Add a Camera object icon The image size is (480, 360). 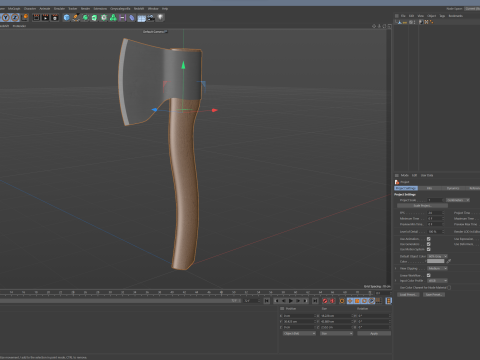pos(151,17)
